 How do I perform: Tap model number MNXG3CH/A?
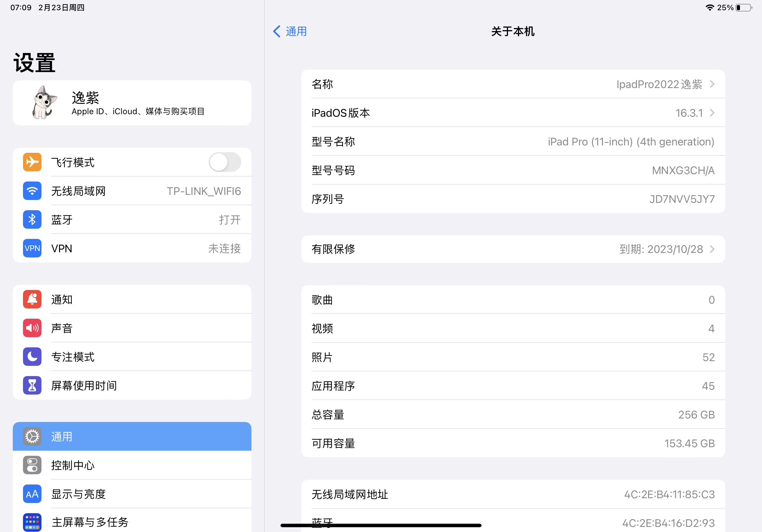(x=683, y=171)
